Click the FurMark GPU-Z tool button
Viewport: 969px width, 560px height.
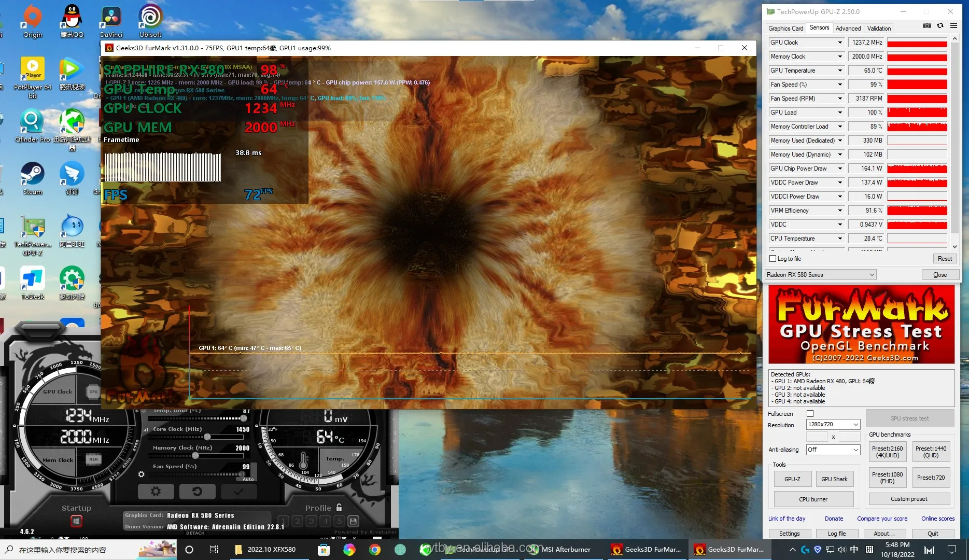click(792, 479)
